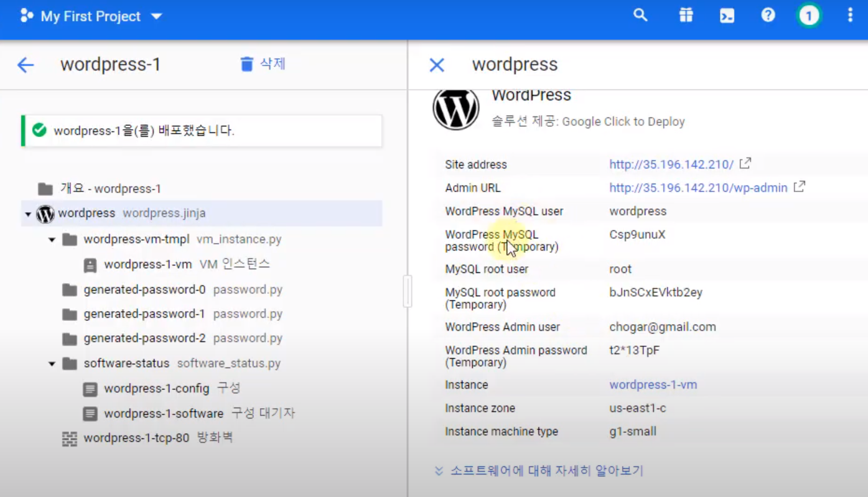Select wordpress-1-config 구성 row
Viewport: 868px width, 497px height.
(202, 388)
